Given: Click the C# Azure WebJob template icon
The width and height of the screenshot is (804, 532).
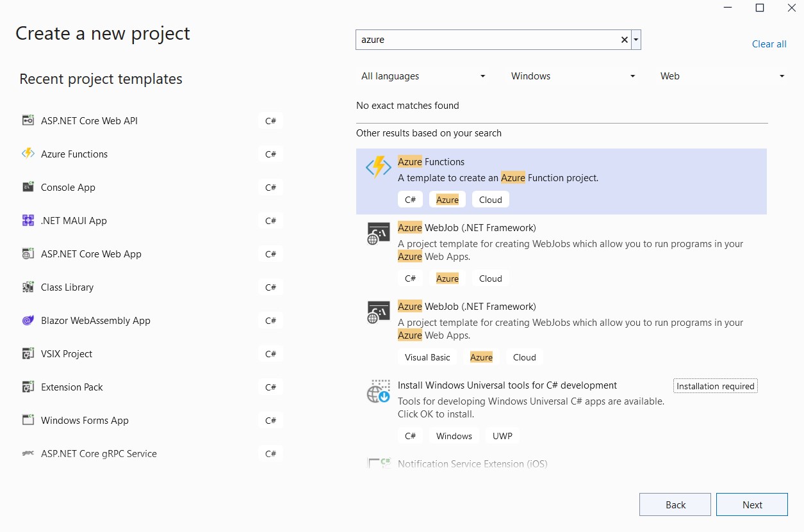Looking at the screenshot, I should point(379,234).
